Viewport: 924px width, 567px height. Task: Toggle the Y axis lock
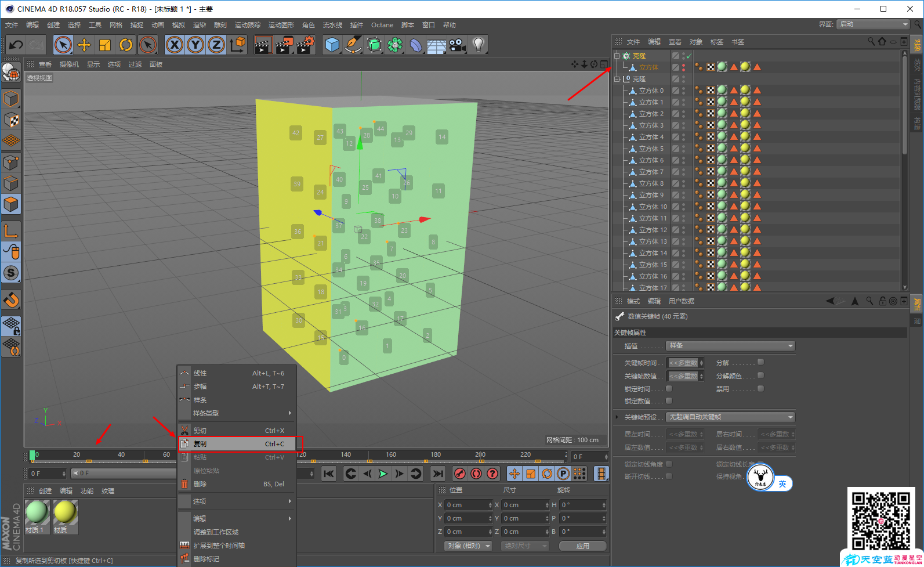tap(195, 45)
